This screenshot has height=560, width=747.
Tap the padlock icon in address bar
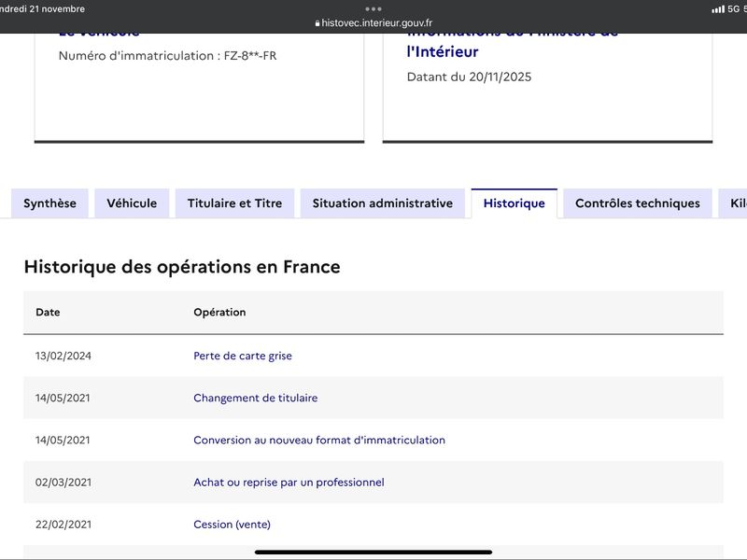tap(317, 23)
